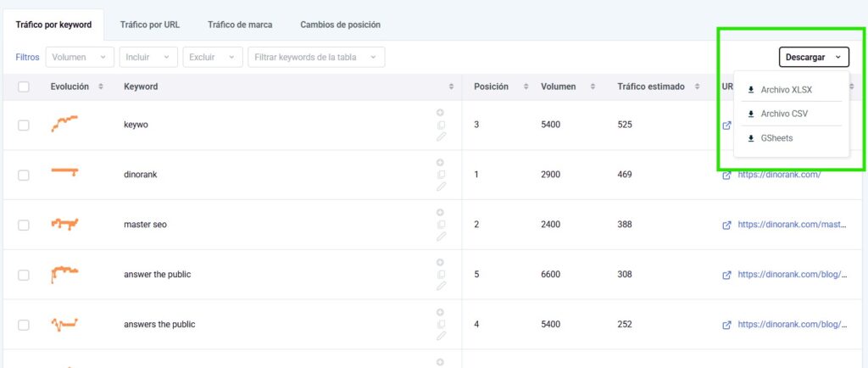Select the answer the public checkbox
Viewport: 868px width, 368px height.
click(x=23, y=275)
